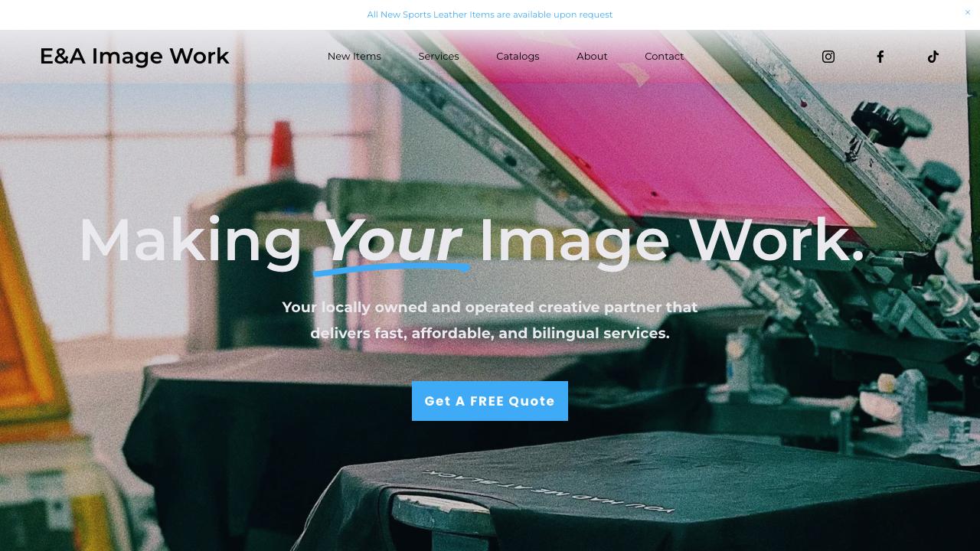Click the E&A Image Work site title

coord(134,56)
